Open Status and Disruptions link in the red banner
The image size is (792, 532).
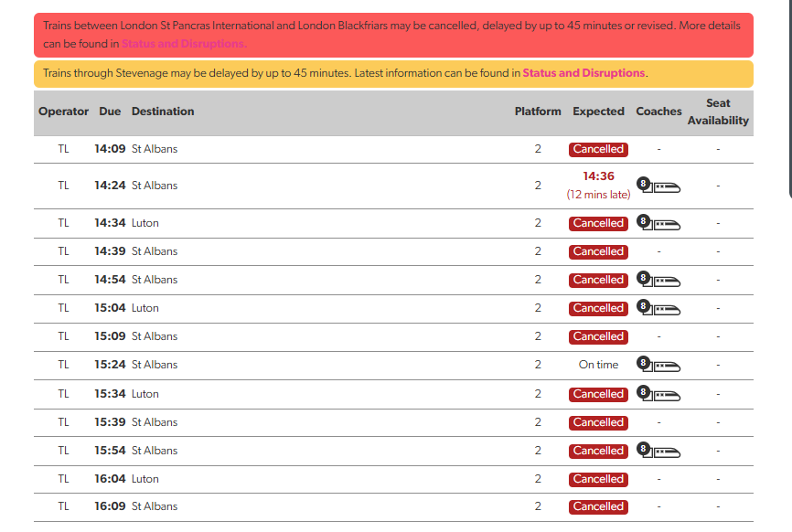184,44
